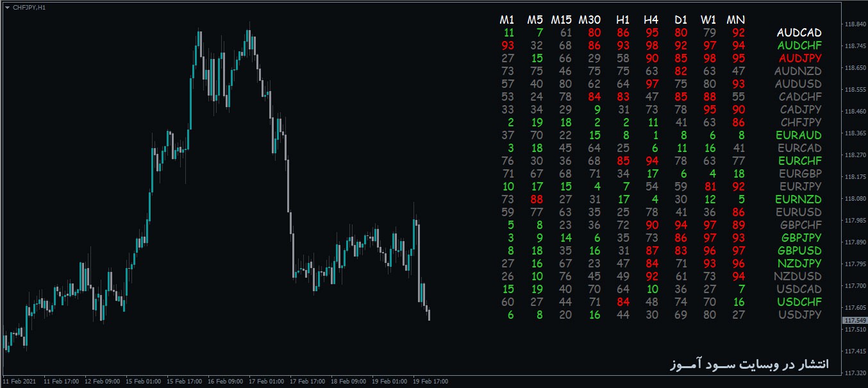This screenshot has height=388, width=868.
Task: Click the AUDCAD currency pair label
Action: point(799,33)
